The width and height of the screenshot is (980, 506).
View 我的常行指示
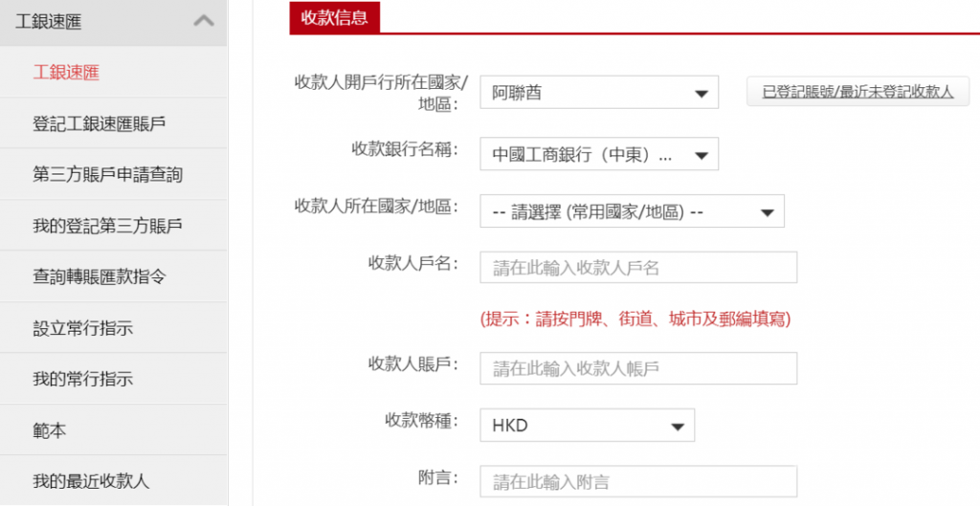pyautogui.click(x=82, y=379)
